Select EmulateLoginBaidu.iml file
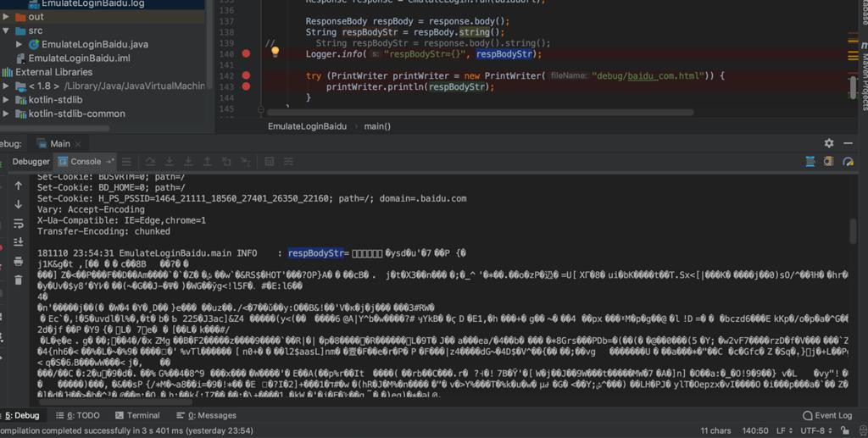The width and height of the screenshot is (868, 438). pos(74,58)
